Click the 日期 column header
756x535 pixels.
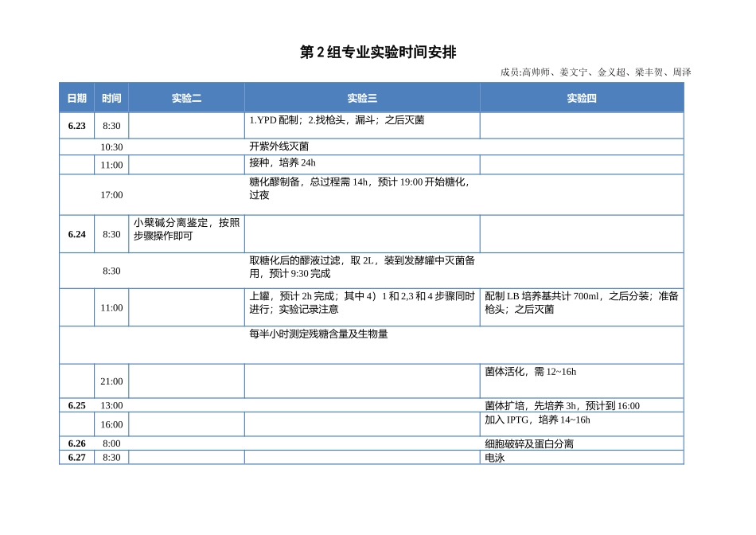(76, 97)
